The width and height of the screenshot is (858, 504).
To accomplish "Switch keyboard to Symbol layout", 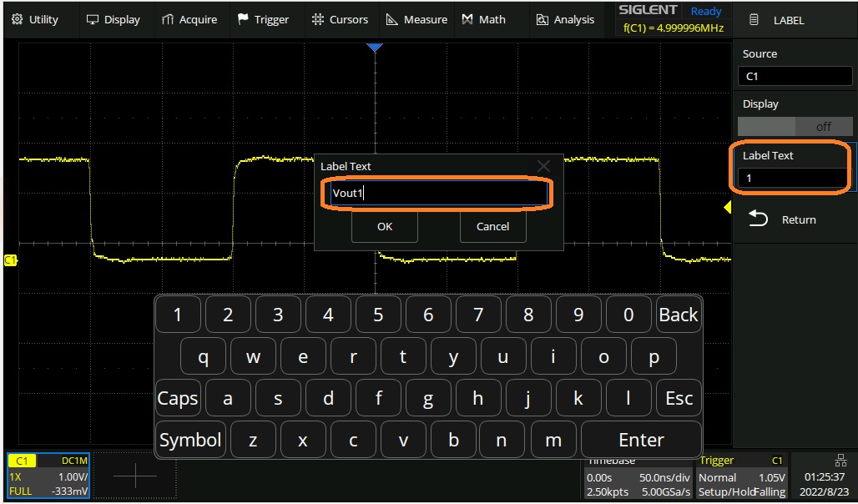I will pyautogui.click(x=190, y=440).
